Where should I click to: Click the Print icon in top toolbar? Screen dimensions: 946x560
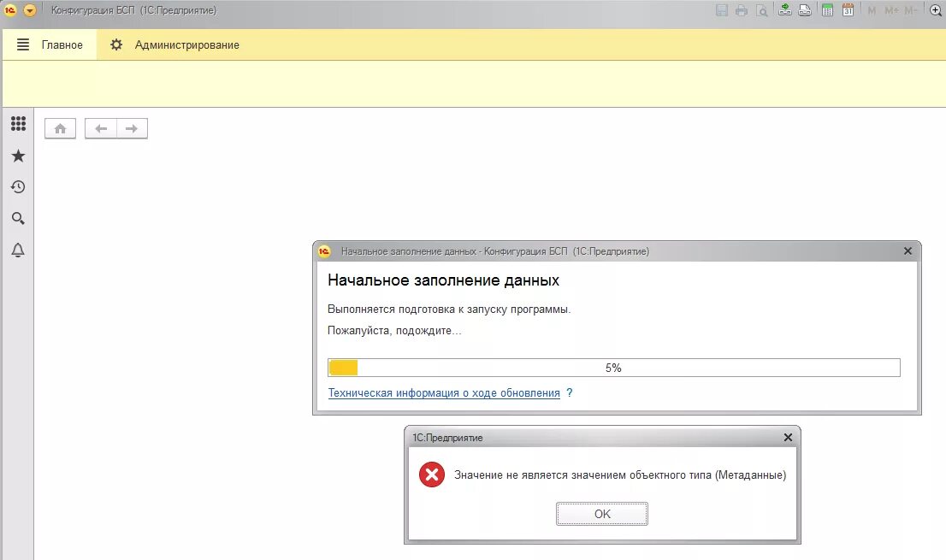click(742, 10)
